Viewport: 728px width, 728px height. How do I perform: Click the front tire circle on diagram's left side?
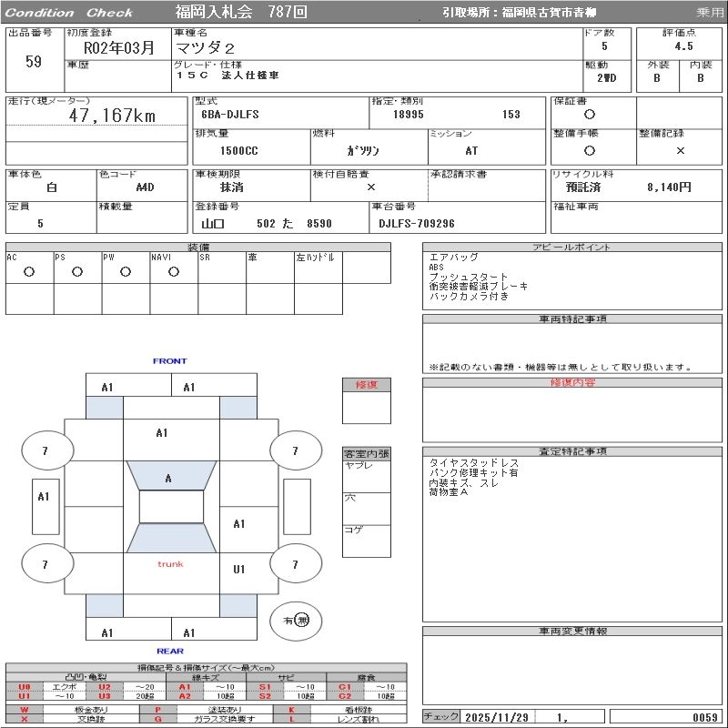click(x=45, y=450)
